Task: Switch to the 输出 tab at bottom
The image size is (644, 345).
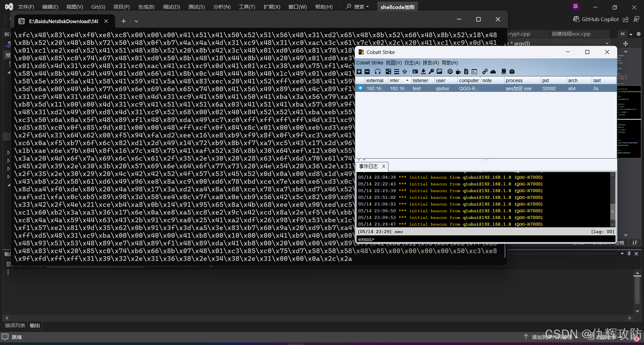Action: point(35,325)
